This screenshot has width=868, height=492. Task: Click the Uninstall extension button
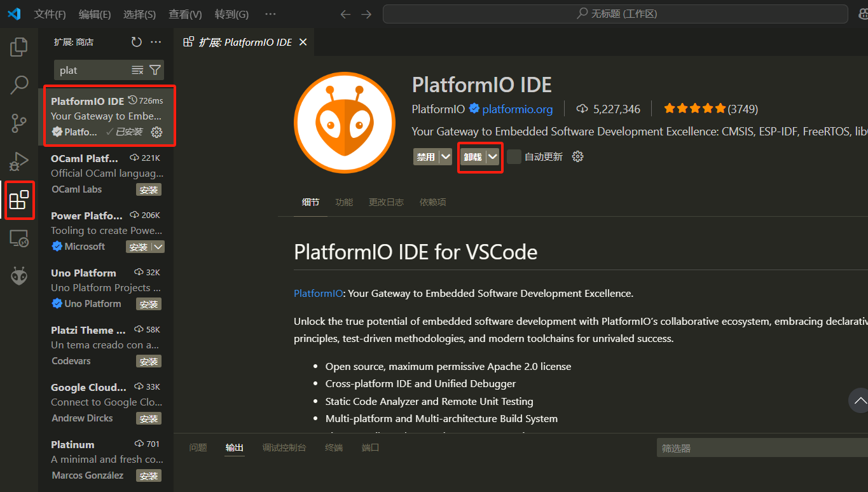(x=474, y=156)
